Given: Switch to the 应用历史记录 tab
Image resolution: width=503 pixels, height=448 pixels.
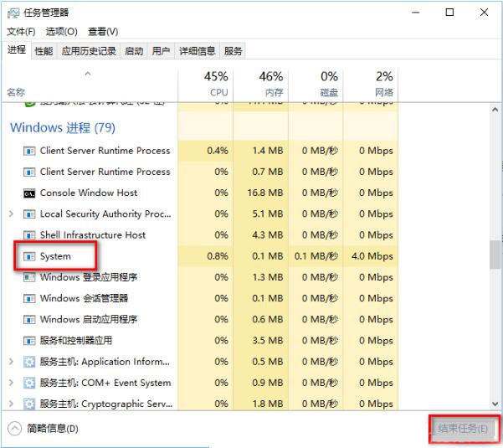Looking at the screenshot, I should coord(89,51).
